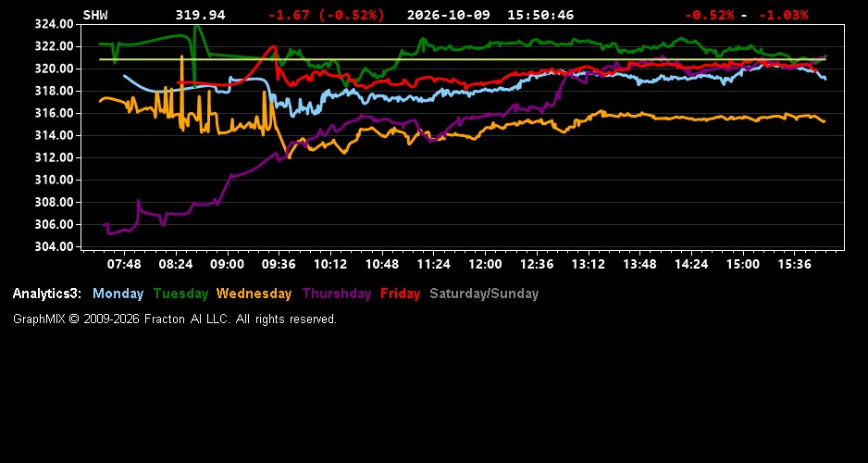Click the Analytics3: label
Viewport: 868px width, 463px height.
click(x=47, y=294)
